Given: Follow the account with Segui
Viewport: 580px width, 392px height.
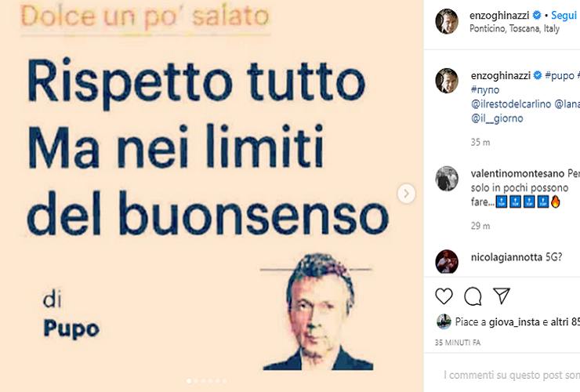Looking at the screenshot, I should [x=564, y=16].
